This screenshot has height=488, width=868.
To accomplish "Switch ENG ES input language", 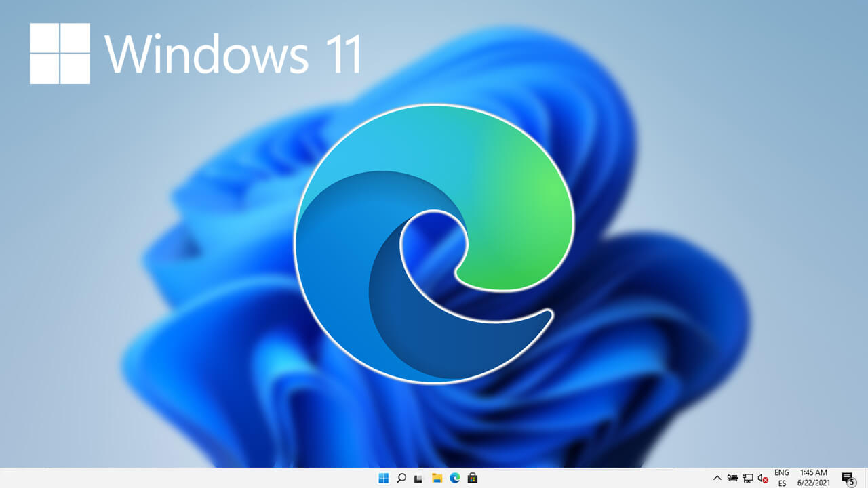I will 782,478.
